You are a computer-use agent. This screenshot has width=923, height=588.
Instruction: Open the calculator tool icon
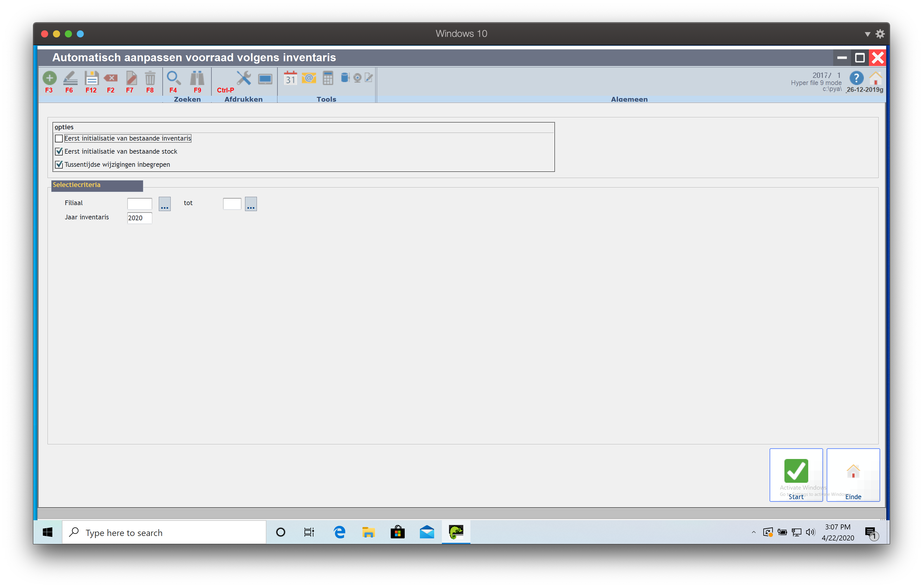click(328, 78)
